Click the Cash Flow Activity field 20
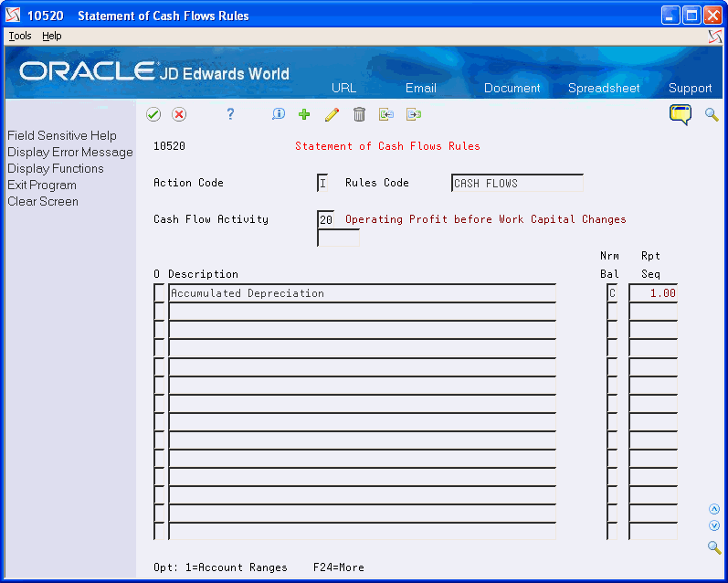Screen dimensions: 728x583 [326, 219]
